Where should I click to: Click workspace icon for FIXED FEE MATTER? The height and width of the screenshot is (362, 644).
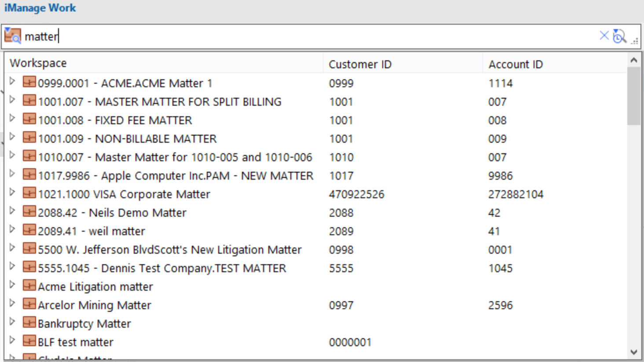click(29, 119)
